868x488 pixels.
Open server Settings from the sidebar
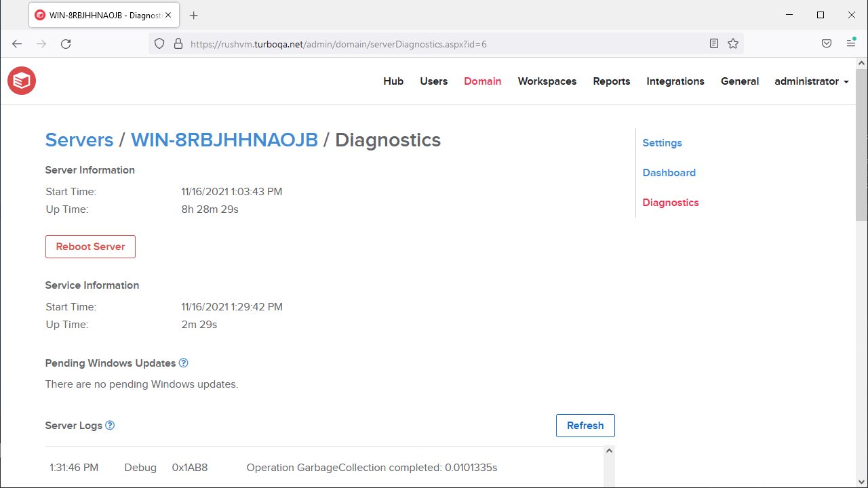pos(662,143)
